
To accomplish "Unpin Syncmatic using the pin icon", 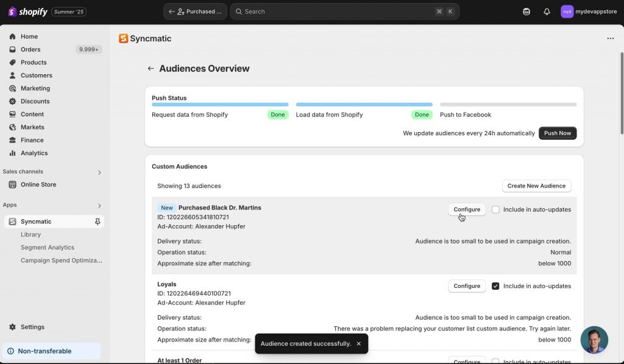I will pyautogui.click(x=97, y=222).
